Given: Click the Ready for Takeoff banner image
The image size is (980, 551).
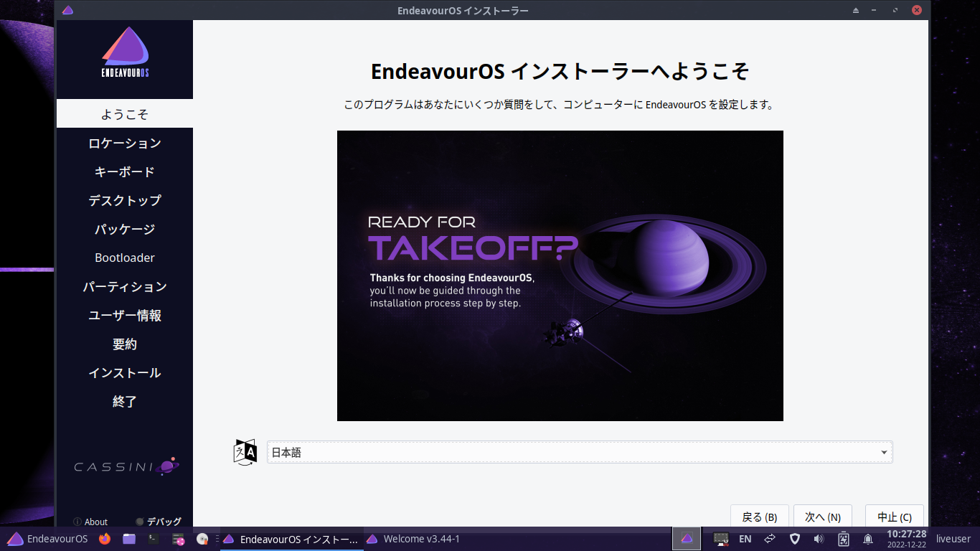Looking at the screenshot, I should pos(560,275).
